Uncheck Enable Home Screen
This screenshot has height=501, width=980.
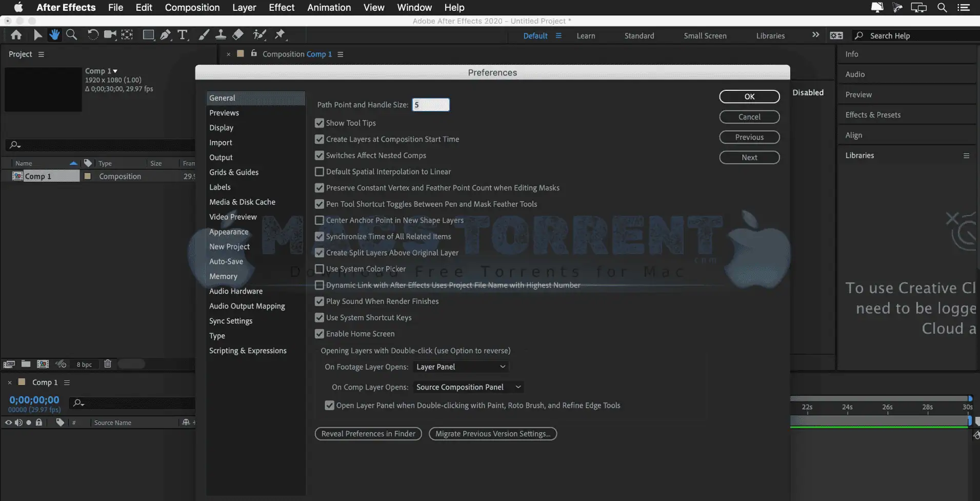click(319, 334)
